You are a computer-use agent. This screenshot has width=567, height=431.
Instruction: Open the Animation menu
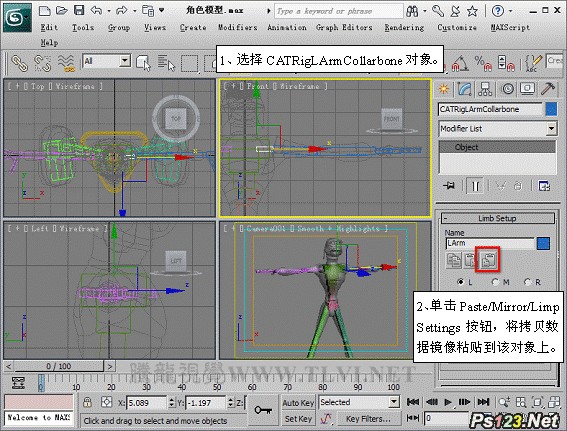point(287,27)
